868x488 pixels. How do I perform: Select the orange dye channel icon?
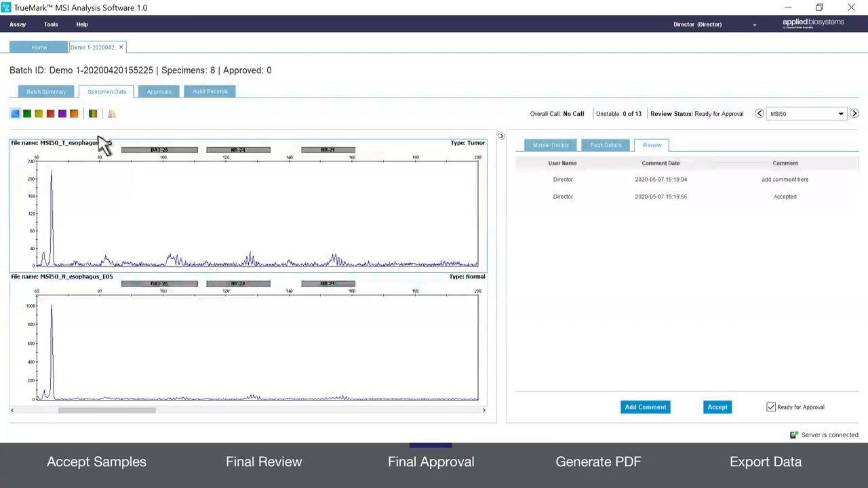74,114
